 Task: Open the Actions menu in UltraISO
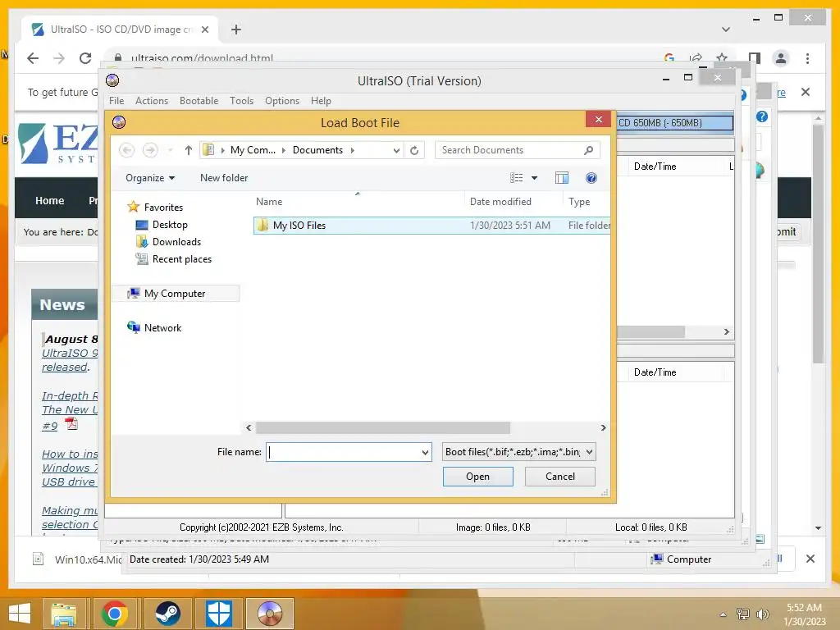coord(152,101)
